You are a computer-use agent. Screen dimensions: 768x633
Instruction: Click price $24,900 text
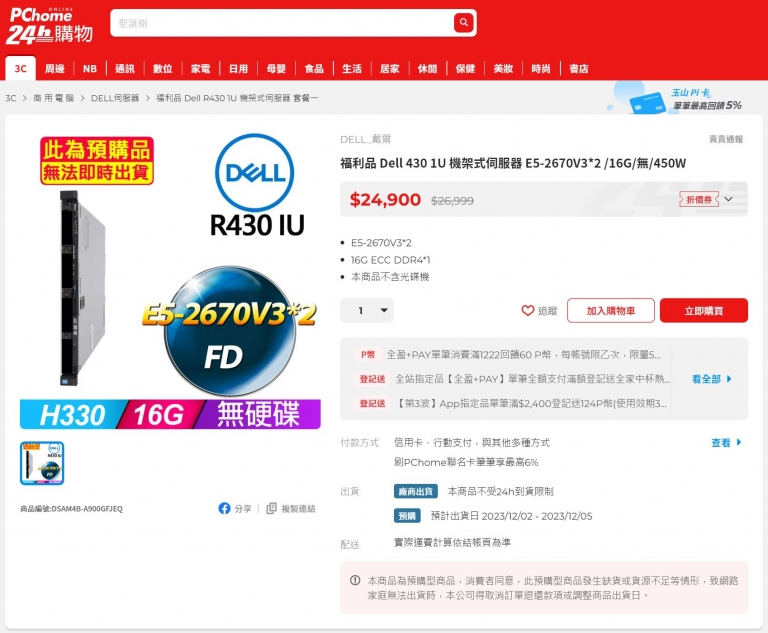[x=385, y=199]
